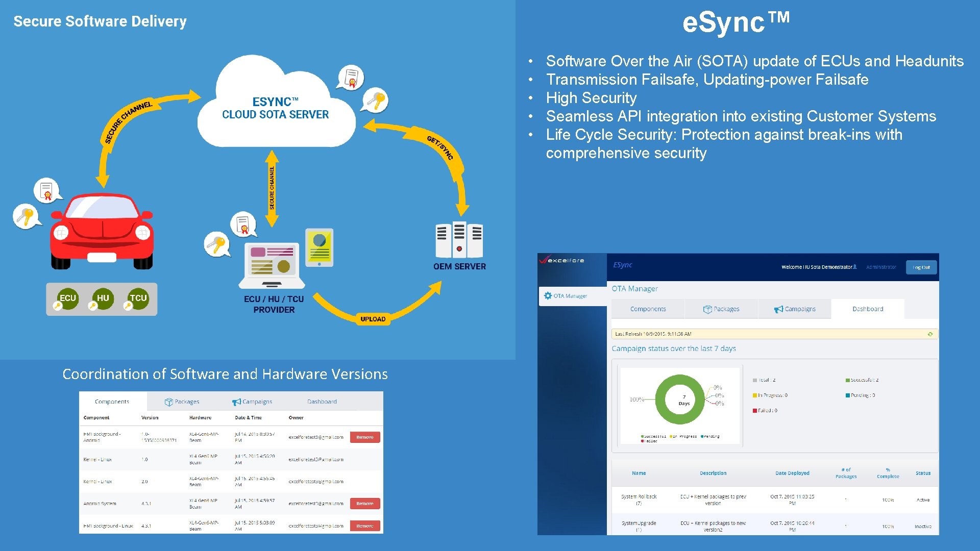Click the key bubble left of the provider laptop
The height and width of the screenshot is (551, 980).
(217, 244)
